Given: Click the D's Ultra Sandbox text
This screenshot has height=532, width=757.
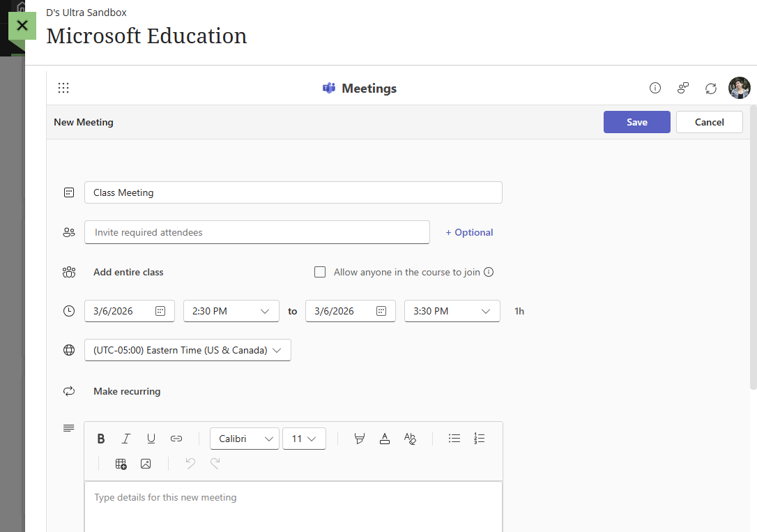Looking at the screenshot, I should 86,13.
